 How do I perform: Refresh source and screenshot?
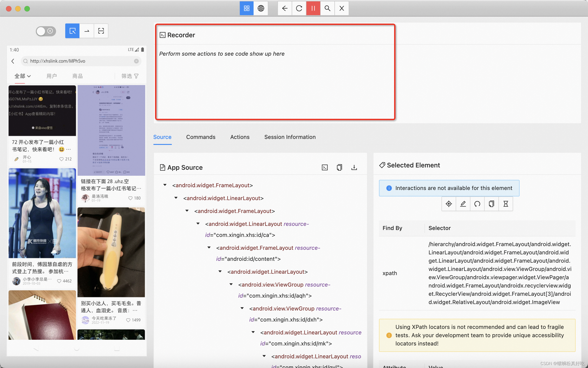coord(299,9)
